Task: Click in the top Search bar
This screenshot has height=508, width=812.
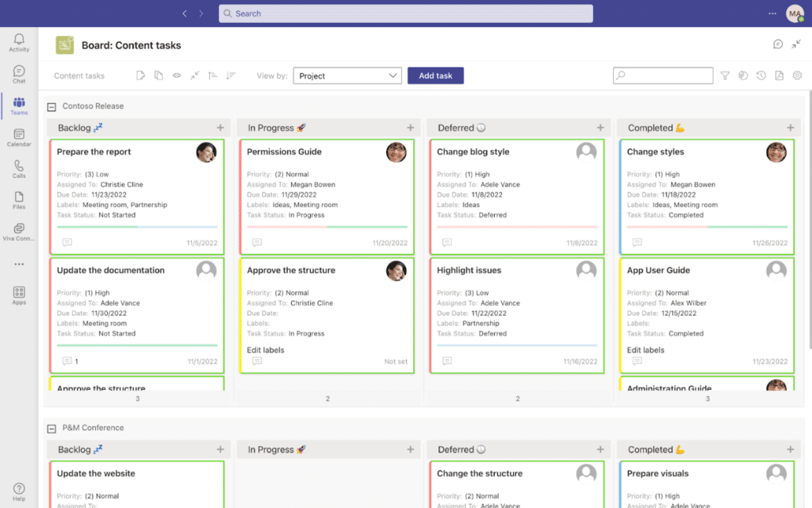Action: 405,13
